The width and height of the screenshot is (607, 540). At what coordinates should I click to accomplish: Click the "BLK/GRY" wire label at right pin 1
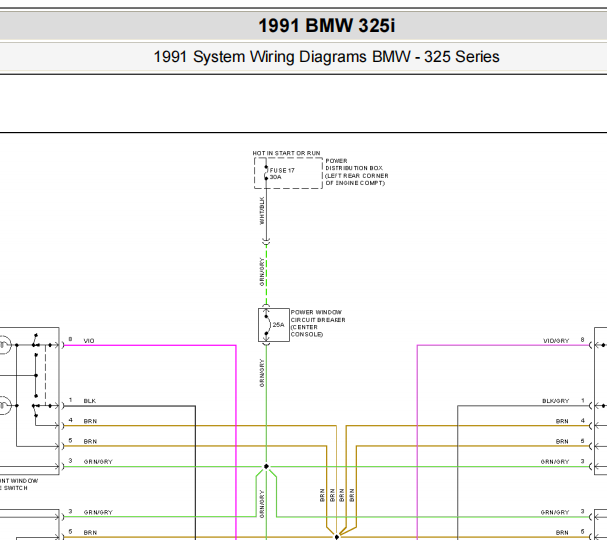[x=556, y=401]
